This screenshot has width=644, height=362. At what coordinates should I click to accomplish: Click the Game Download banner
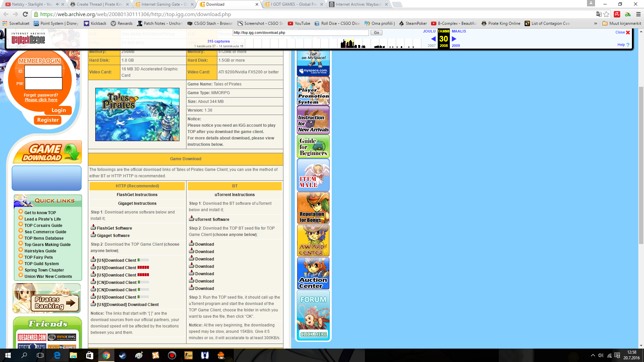47,153
